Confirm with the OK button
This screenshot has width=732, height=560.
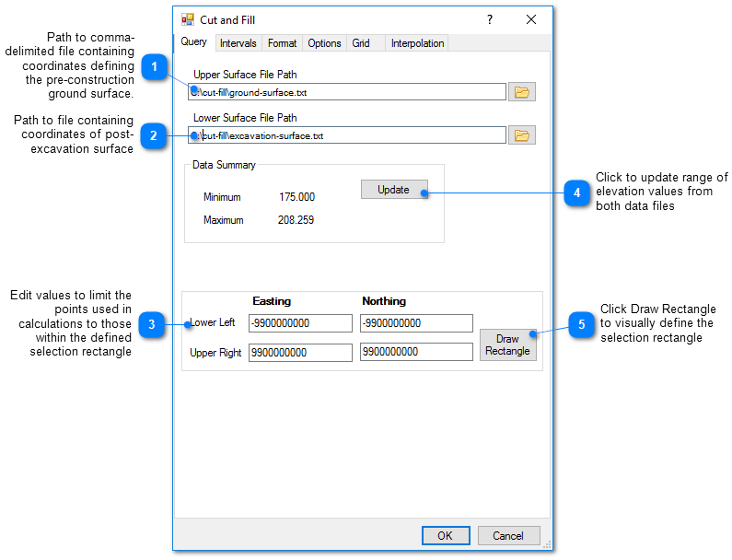point(445,535)
